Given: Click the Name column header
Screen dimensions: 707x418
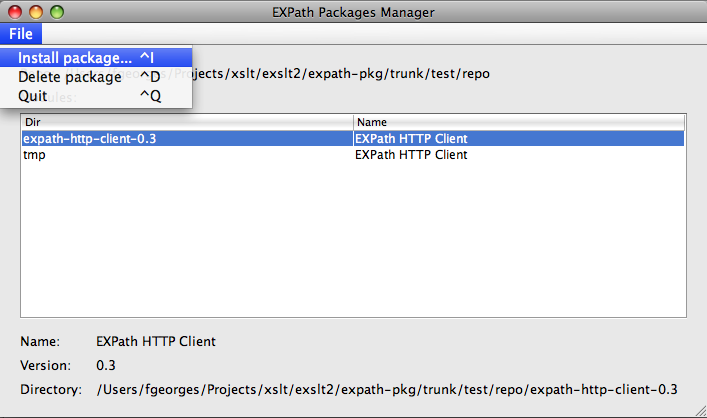Looking at the screenshot, I should coord(519,122).
